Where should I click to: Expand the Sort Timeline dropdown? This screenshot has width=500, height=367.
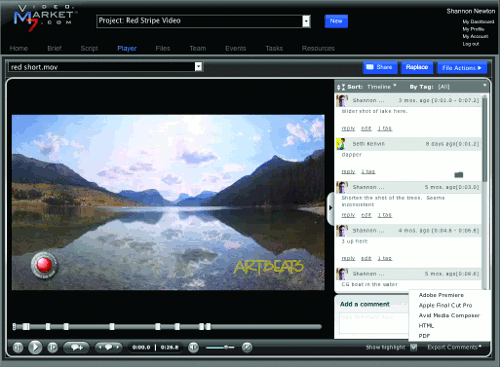pos(382,87)
